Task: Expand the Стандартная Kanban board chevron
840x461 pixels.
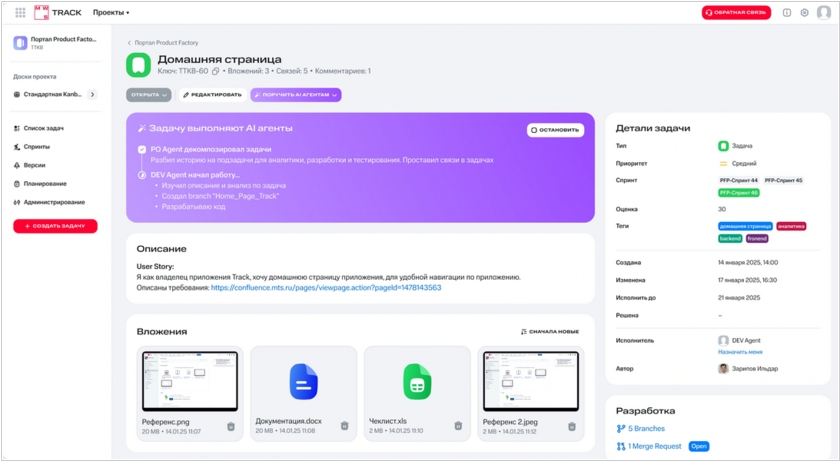Action: 92,95
